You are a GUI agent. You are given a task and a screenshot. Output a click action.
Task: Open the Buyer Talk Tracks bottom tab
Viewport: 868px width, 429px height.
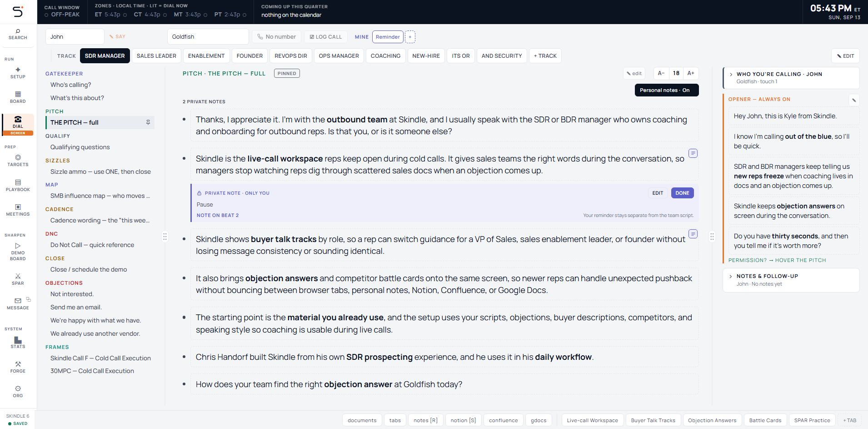click(x=653, y=420)
